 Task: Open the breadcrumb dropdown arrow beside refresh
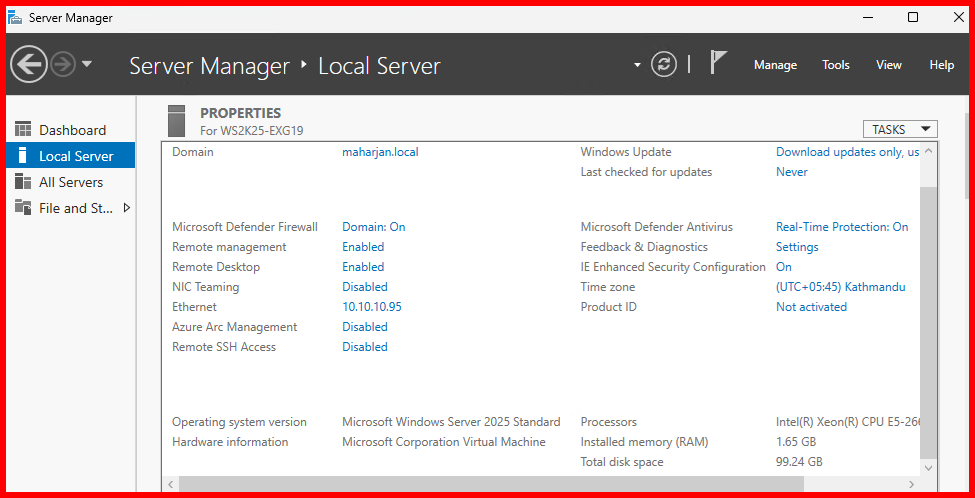(x=637, y=65)
